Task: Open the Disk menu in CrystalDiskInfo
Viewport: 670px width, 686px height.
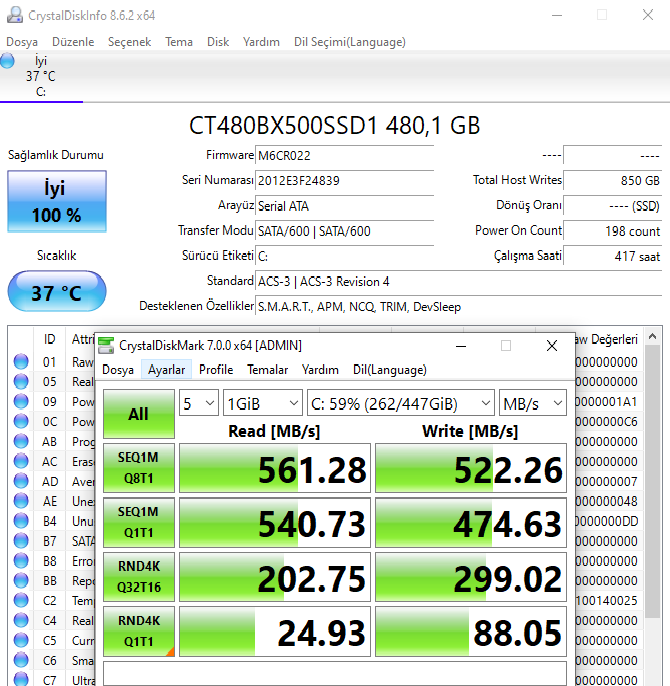Action: [218, 42]
